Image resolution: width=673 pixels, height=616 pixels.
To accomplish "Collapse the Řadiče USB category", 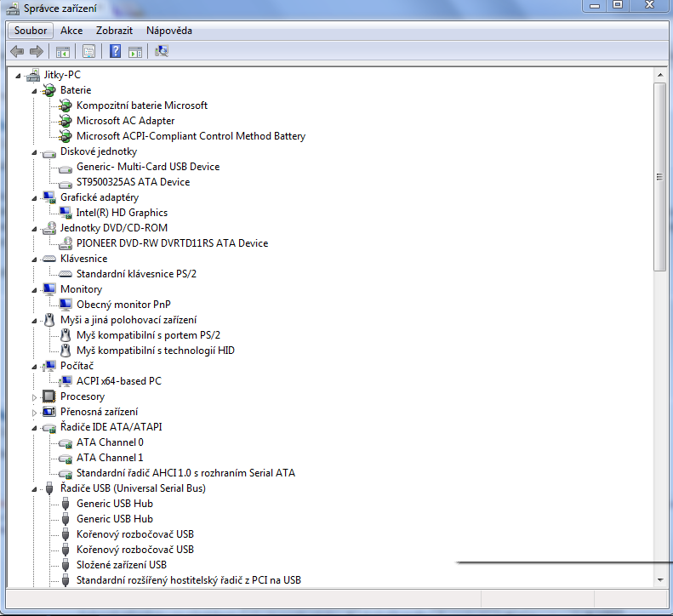I will coord(34,489).
